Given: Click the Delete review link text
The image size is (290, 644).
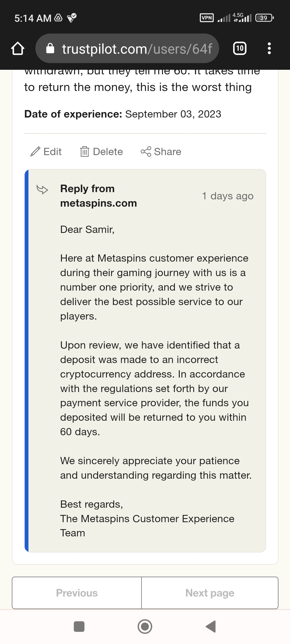Looking at the screenshot, I should 108,152.
